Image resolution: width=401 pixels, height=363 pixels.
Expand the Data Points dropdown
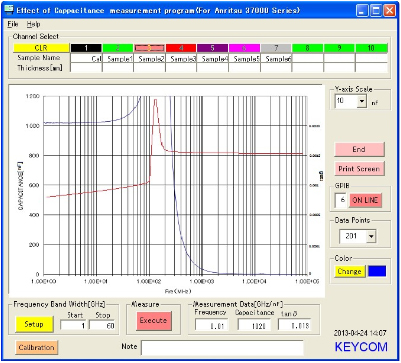pyautogui.click(x=371, y=236)
